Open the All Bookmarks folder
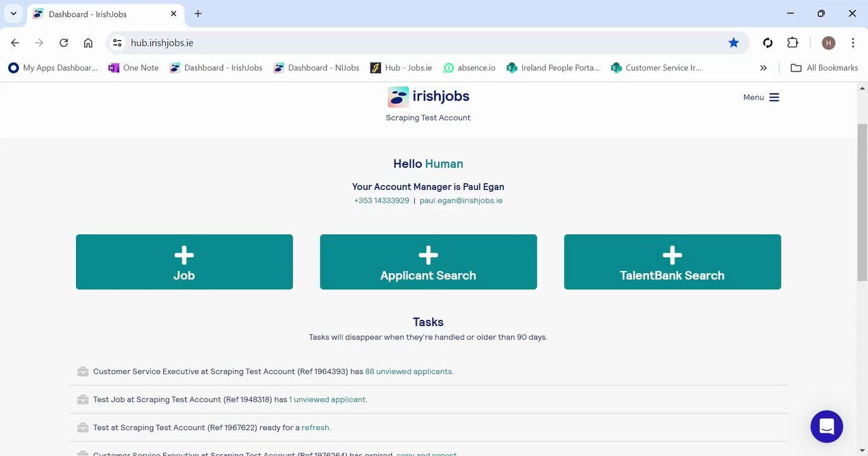 point(824,68)
